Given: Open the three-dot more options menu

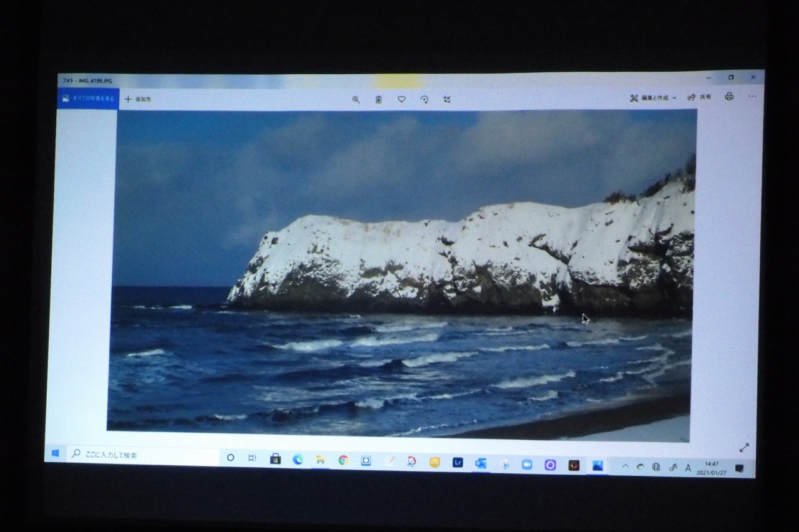Looking at the screenshot, I should click(752, 97).
